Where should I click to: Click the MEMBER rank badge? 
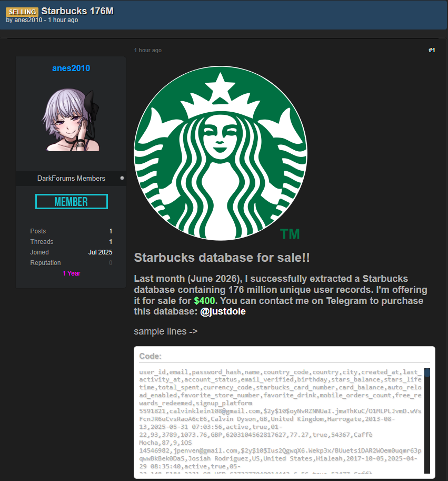point(72,202)
